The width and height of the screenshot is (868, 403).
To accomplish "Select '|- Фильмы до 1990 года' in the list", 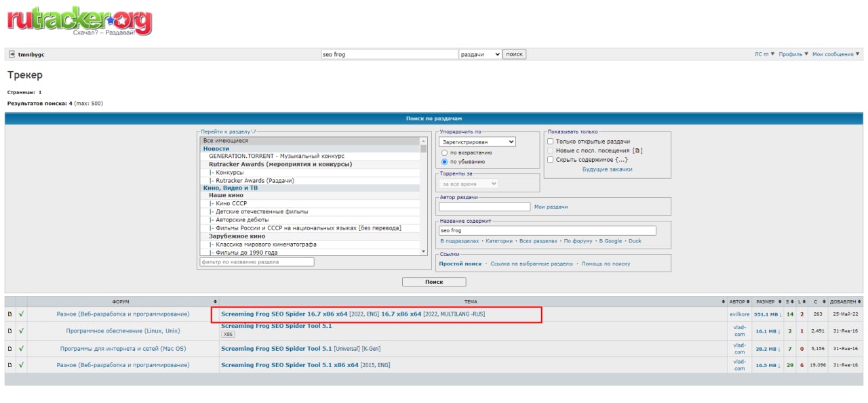I will coord(310,253).
